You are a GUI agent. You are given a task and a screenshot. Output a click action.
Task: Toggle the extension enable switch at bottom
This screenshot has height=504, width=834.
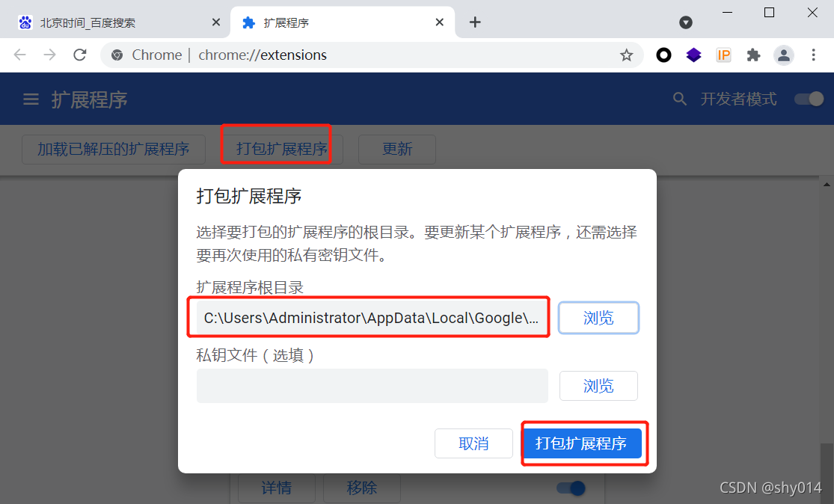(571, 488)
